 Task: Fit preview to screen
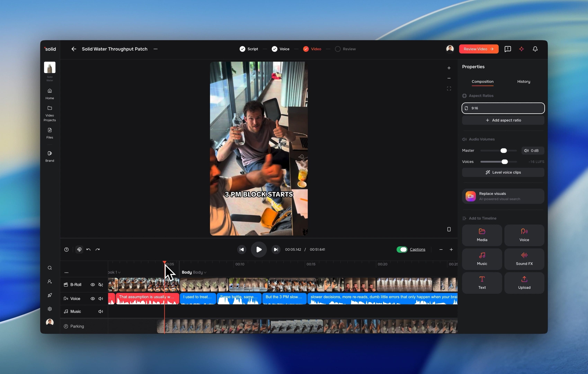[449, 88]
